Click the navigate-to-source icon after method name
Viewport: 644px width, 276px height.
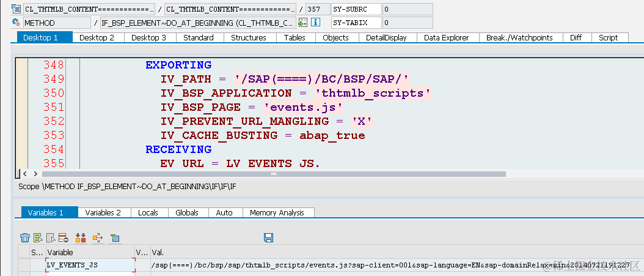click(x=302, y=22)
